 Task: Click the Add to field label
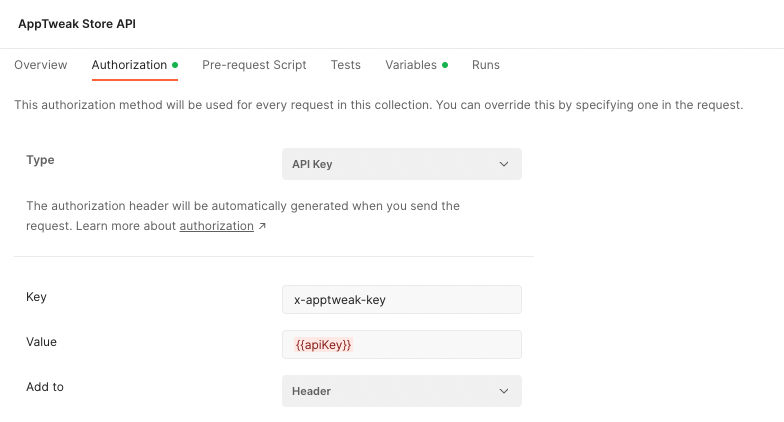coord(45,386)
